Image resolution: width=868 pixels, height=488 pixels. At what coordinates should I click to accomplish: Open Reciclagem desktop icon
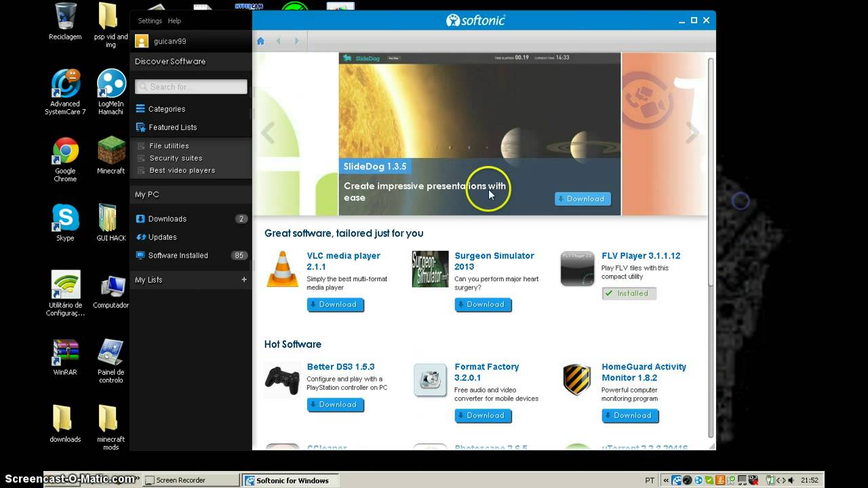(x=65, y=22)
